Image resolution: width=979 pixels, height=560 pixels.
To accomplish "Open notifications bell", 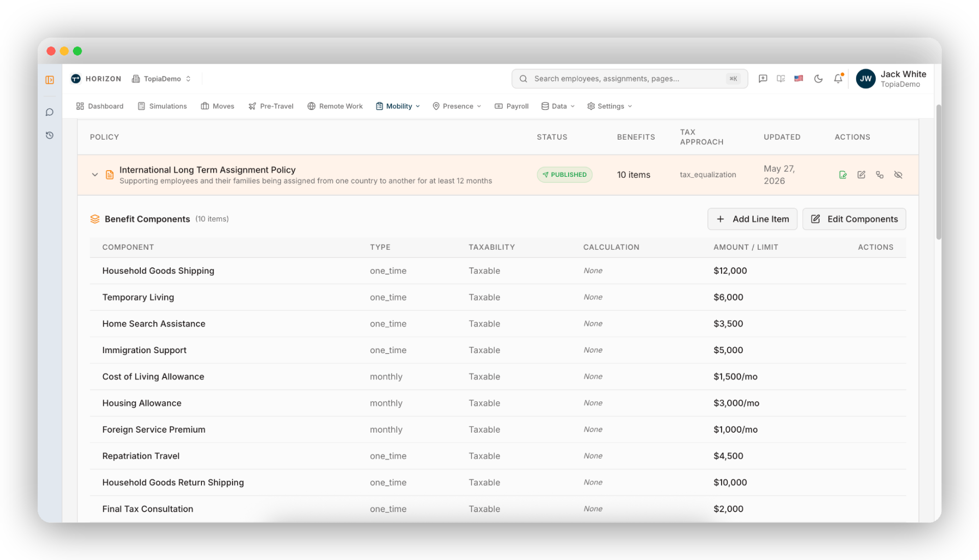I will [x=838, y=78].
